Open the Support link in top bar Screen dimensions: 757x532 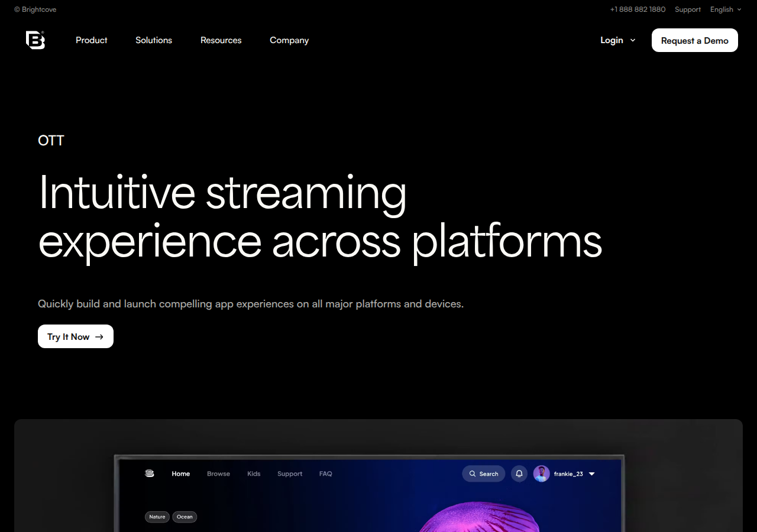point(688,9)
